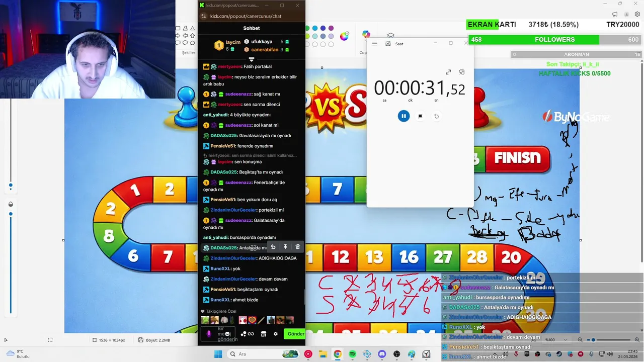Pause the running stopwatch in Saat
This screenshot has height=362, width=644.
(404, 116)
